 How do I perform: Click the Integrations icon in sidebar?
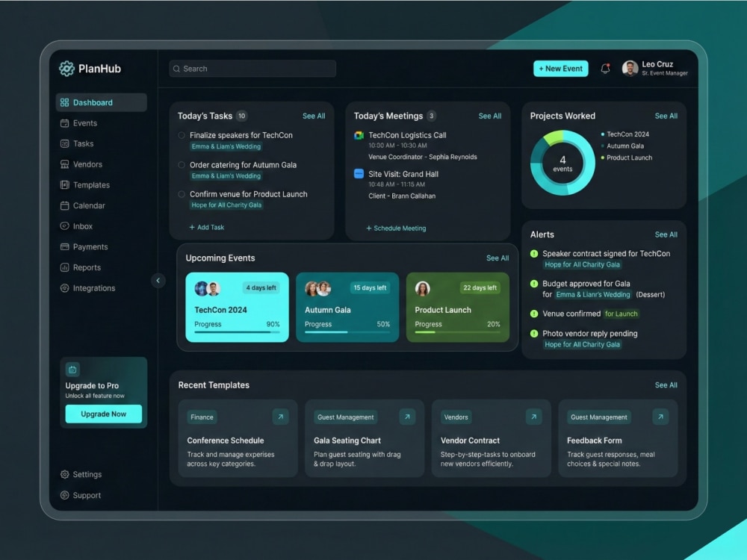[64, 288]
